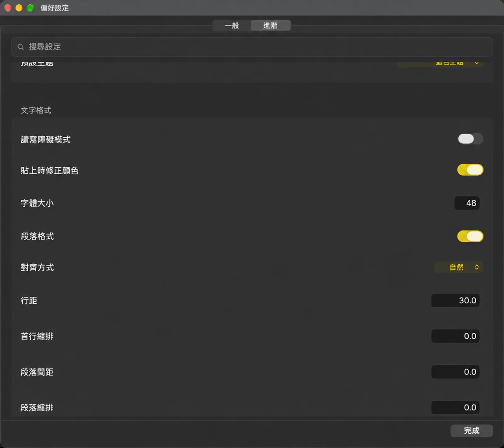504x448 pixels.
Task: Click the 對齊方式 label
Action: [x=37, y=267]
